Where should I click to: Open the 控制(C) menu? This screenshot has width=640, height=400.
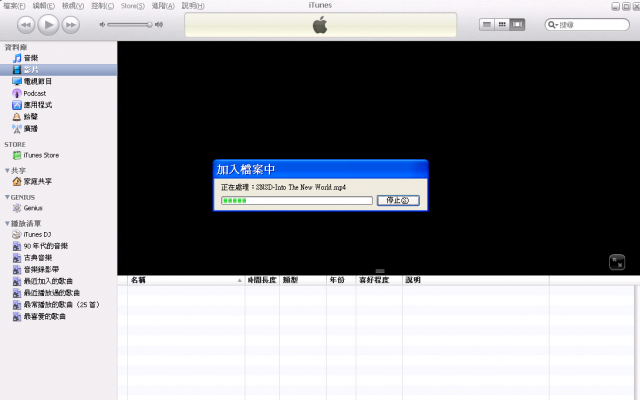point(102,6)
